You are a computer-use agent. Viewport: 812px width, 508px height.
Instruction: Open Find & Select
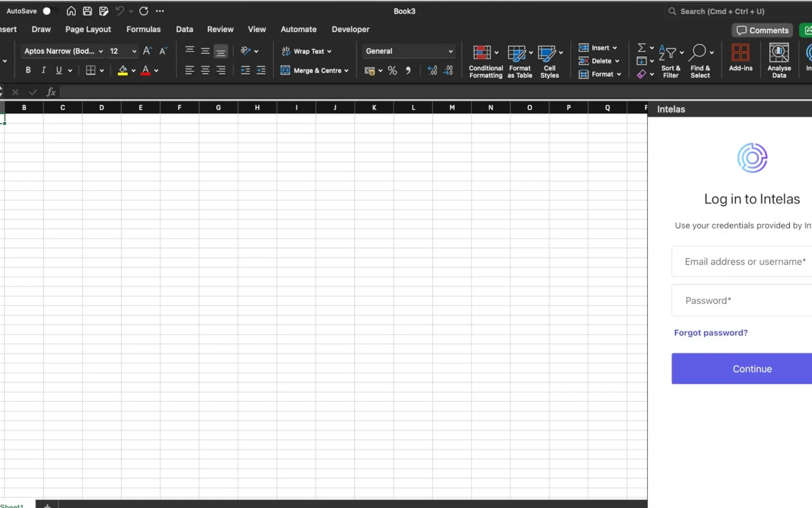700,61
